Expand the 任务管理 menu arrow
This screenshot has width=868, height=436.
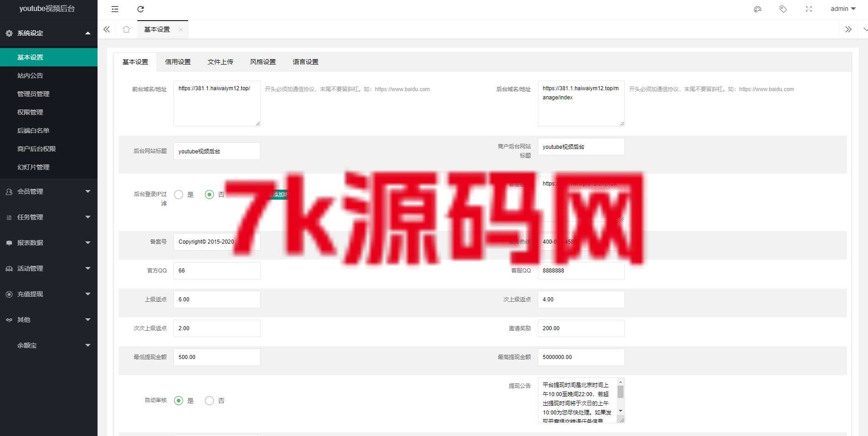(x=88, y=217)
